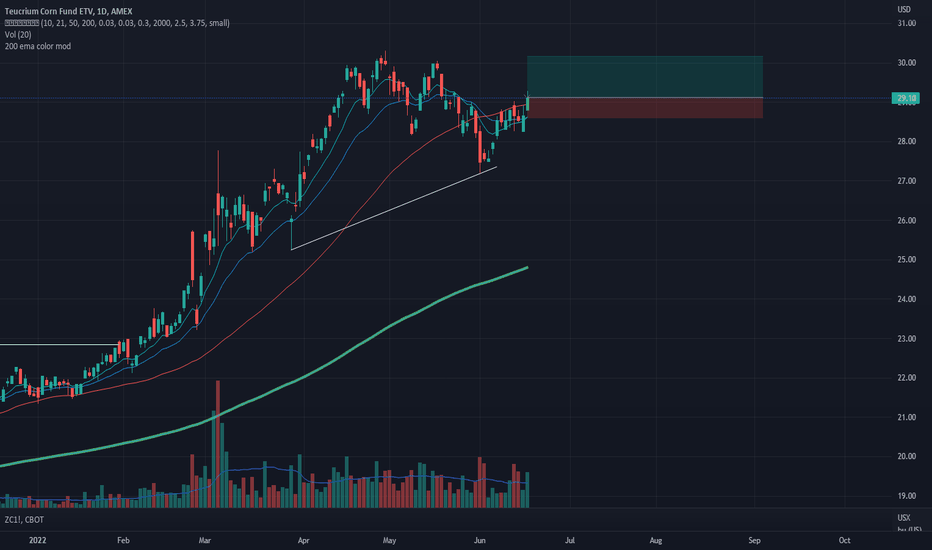The width and height of the screenshot is (932, 550).
Task: Click the Aug label on time axis
Action: click(x=656, y=540)
